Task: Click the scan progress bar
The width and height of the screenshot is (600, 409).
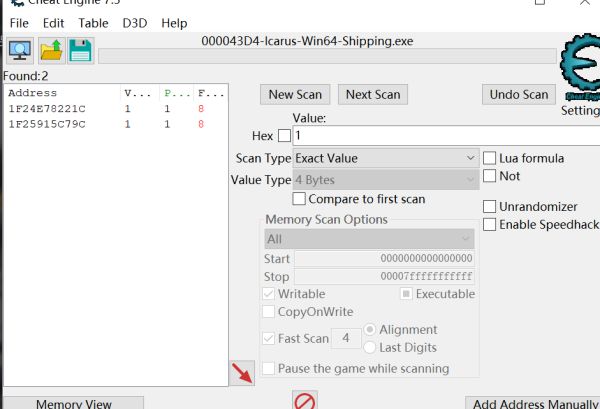Action: [x=325, y=56]
